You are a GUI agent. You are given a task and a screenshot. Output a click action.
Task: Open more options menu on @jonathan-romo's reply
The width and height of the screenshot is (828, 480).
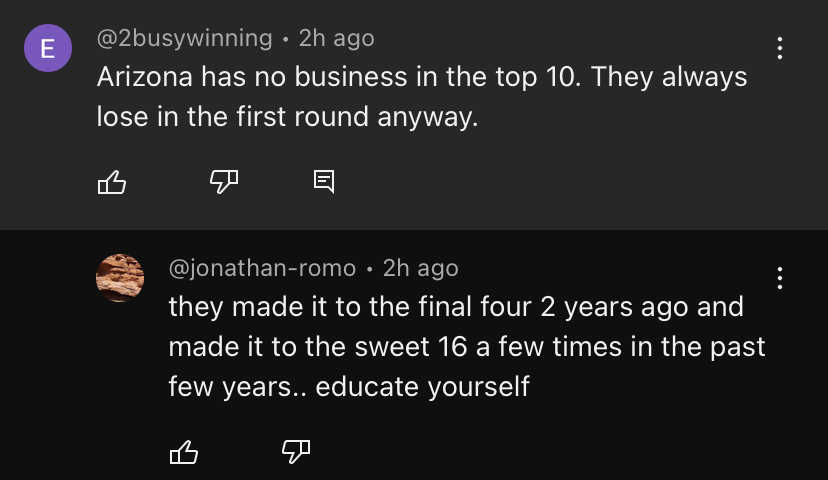(779, 277)
